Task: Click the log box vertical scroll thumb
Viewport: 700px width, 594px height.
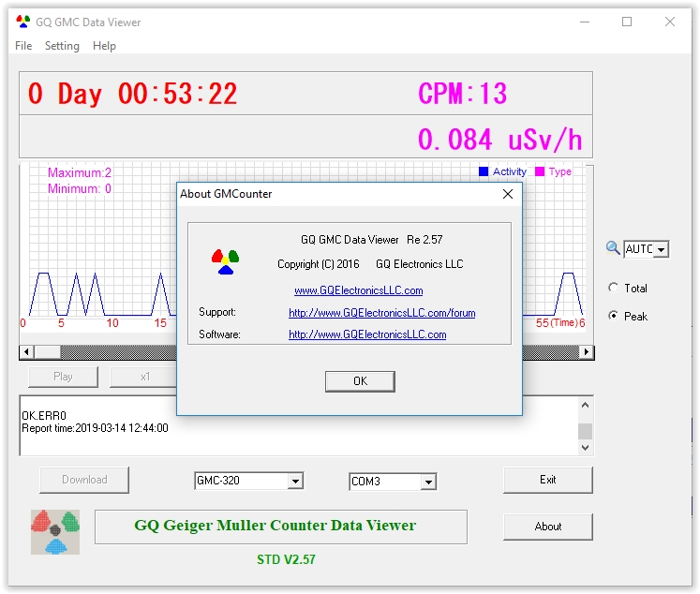Action: (x=586, y=431)
